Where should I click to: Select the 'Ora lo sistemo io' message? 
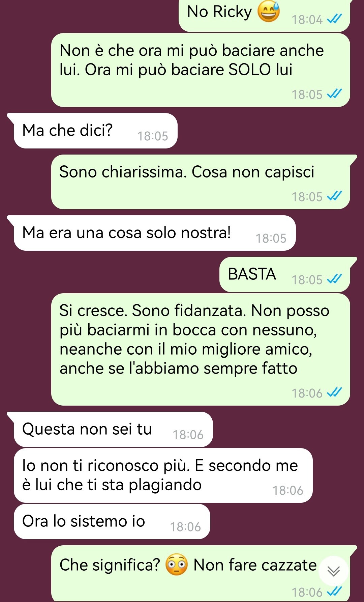(112, 521)
